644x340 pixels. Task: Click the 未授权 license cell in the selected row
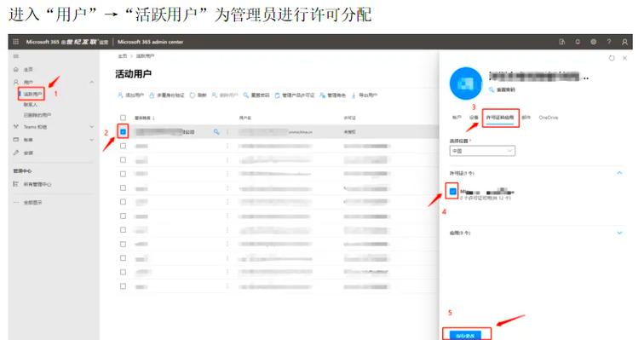(x=349, y=132)
